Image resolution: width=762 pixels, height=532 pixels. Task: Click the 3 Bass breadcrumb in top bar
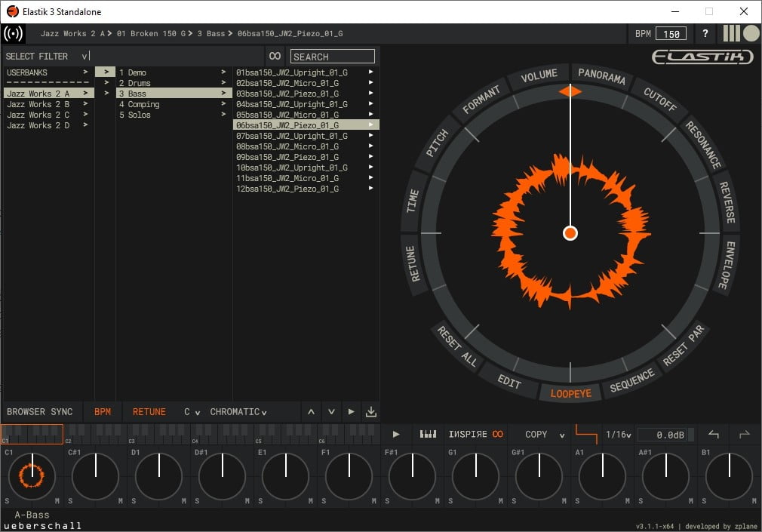click(x=211, y=33)
